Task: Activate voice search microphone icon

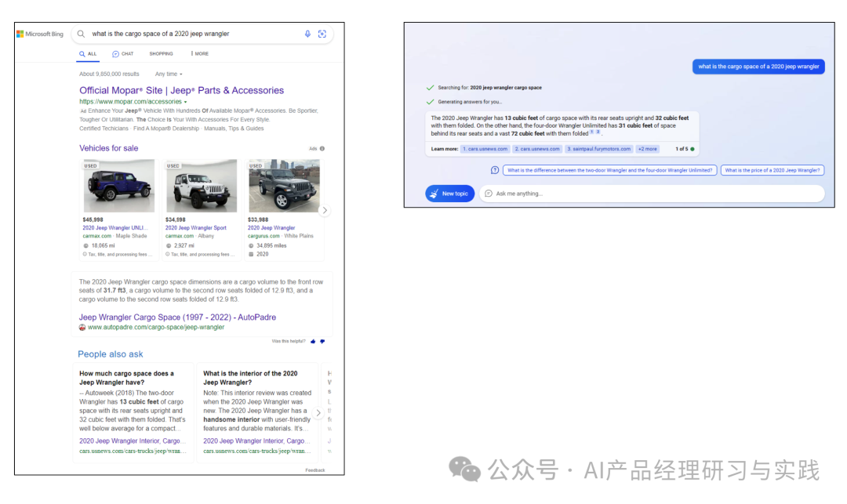Action: [307, 34]
